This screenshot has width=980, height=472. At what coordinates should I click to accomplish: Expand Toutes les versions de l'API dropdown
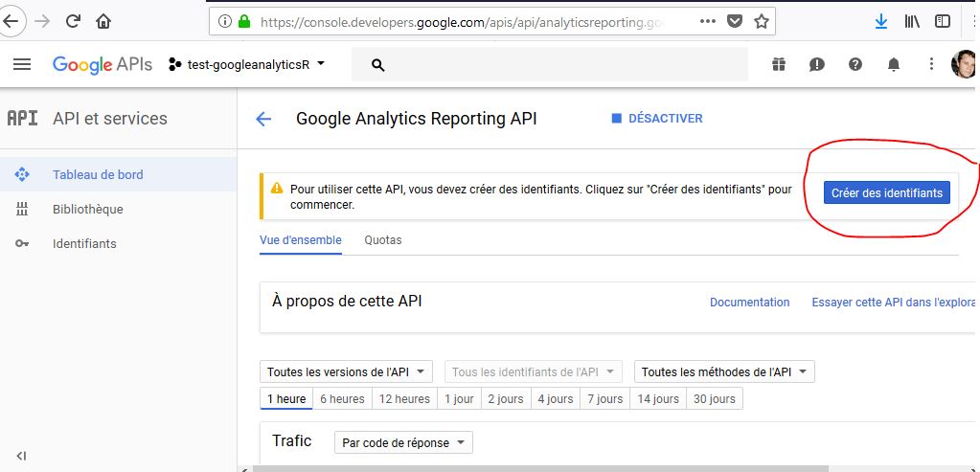(x=346, y=372)
